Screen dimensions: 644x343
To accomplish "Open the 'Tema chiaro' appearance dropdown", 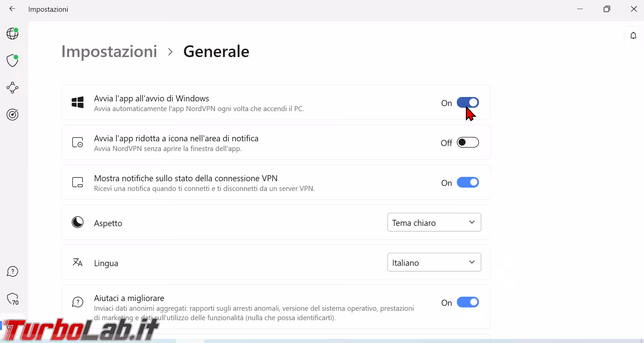I will [x=434, y=223].
